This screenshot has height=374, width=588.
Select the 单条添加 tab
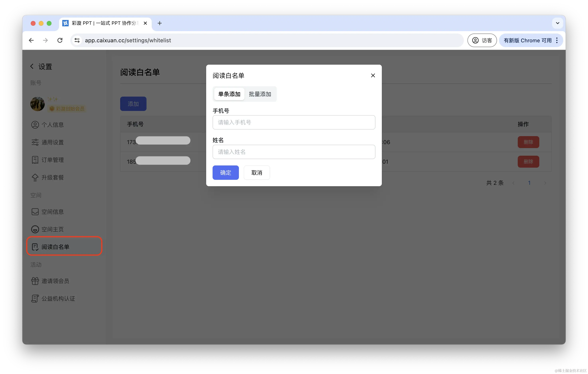[x=229, y=94]
